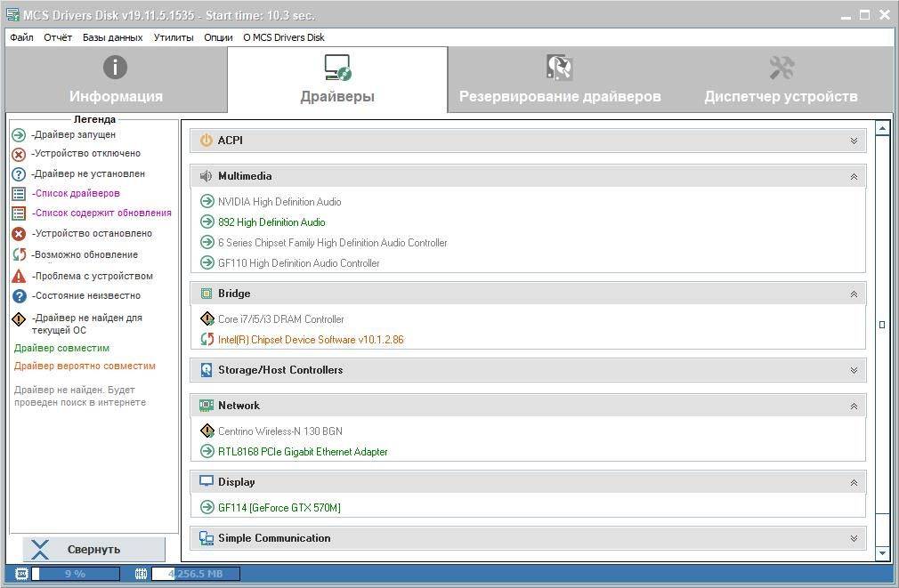This screenshot has height=588, width=899.
Task: Click the scrollbar up arrow
Action: 882,128
